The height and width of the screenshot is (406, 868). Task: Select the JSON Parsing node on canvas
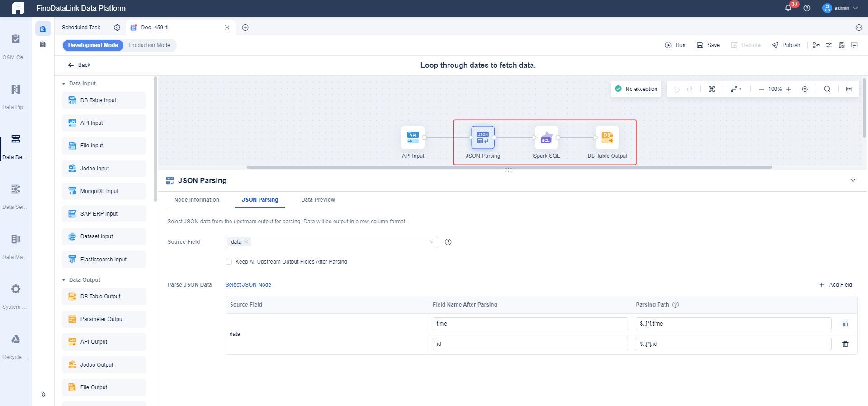pyautogui.click(x=483, y=137)
